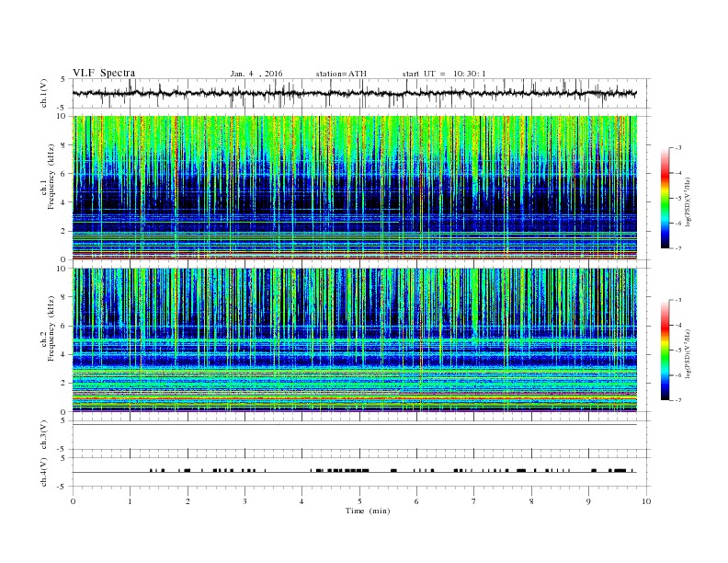Click the "station=ATH" header label
The image size is (728, 563).
(341, 74)
